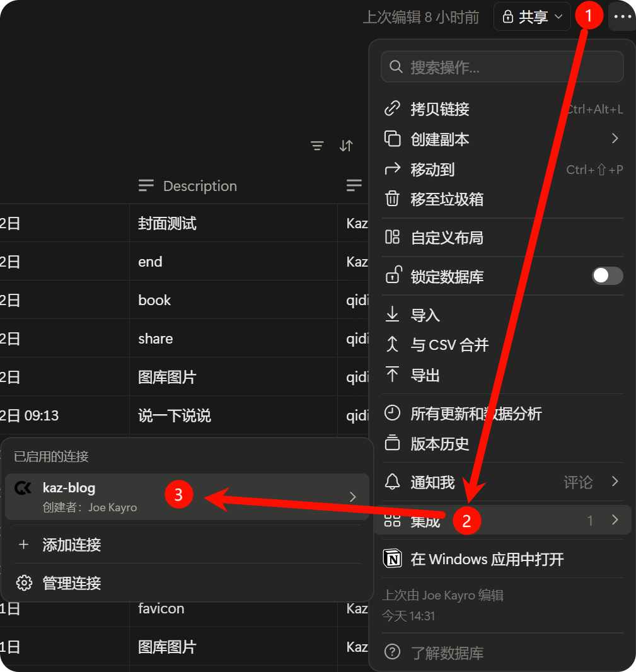
Task: Click the Notion app logo icon
Action: 392,559
